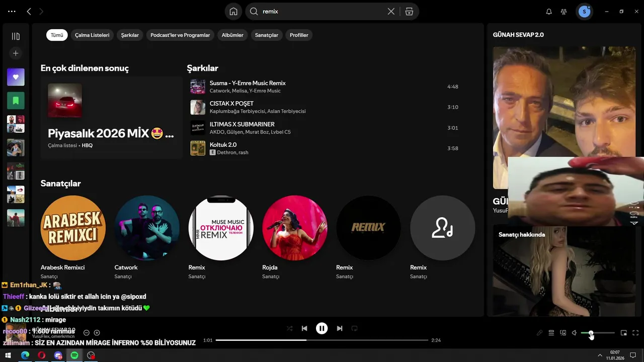Open the 'Sanatçılar' section heading
Viewport: 644px width, 362px height.
tap(60, 184)
